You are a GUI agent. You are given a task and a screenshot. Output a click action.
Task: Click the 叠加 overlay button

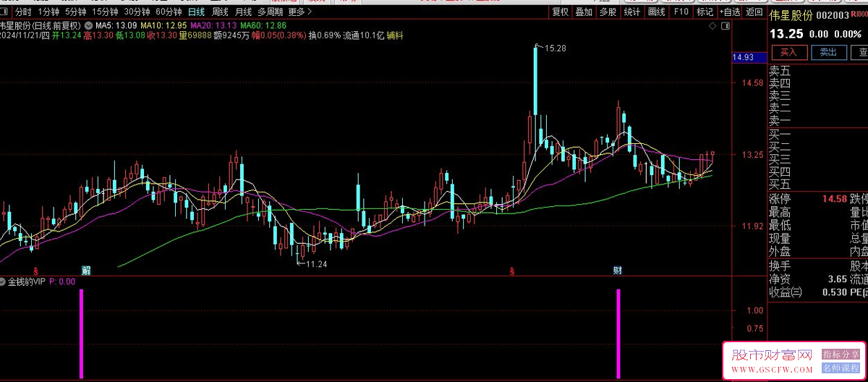coord(584,12)
